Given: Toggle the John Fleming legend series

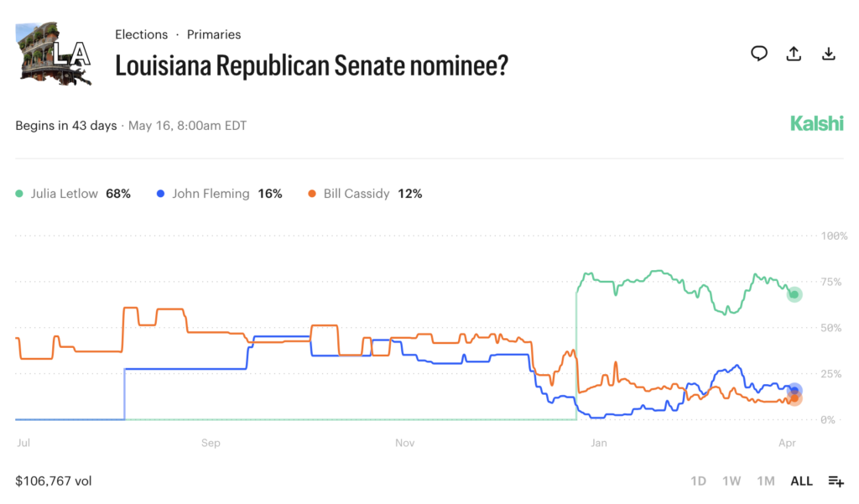Looking at the screenshot, I should pos(211,194).
